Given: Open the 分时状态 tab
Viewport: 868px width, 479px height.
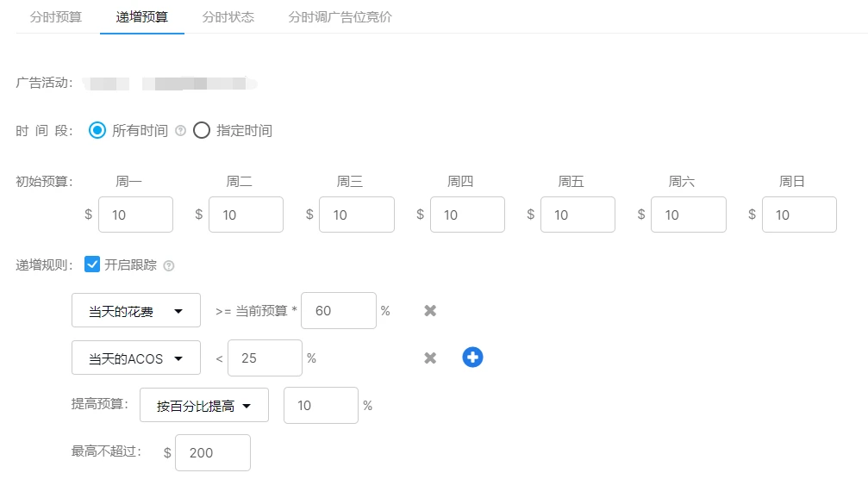Looking at the screenshot, I should click(x=228, y=16).
